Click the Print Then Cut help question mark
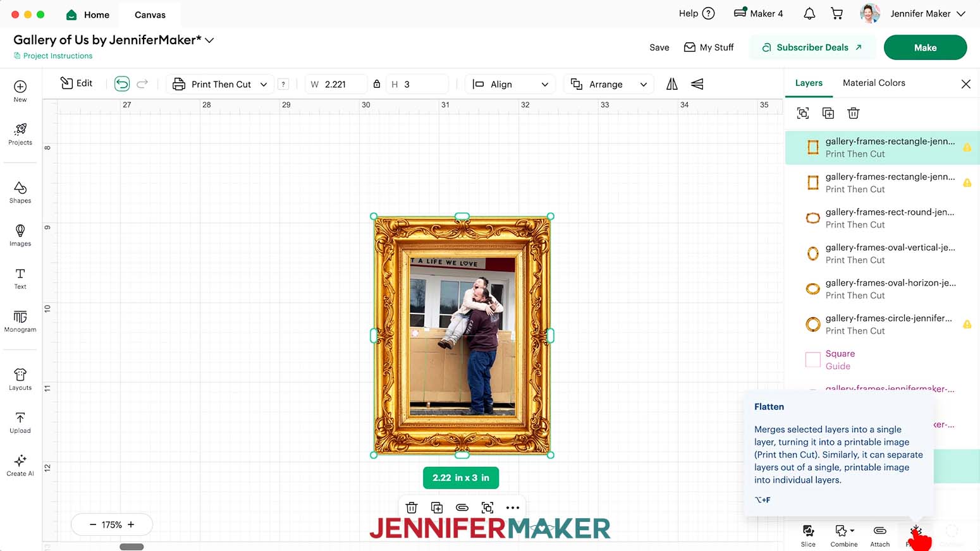 (283, 84)
